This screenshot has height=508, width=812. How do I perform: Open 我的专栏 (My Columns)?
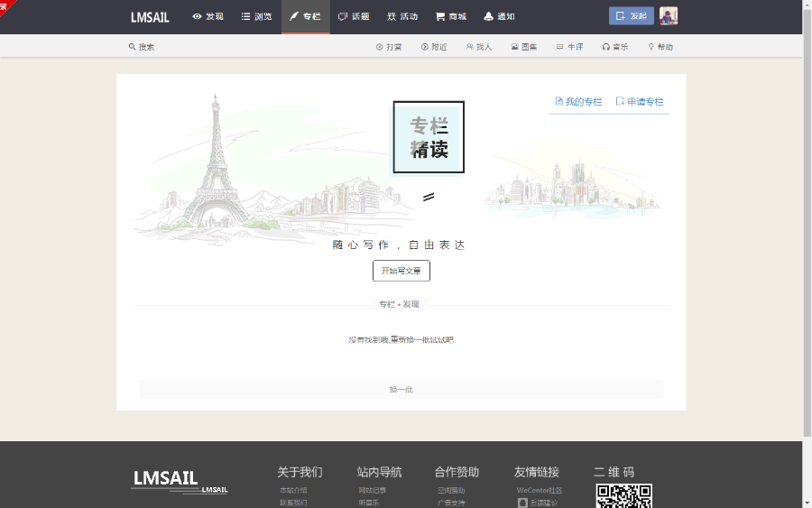point(578,102)
